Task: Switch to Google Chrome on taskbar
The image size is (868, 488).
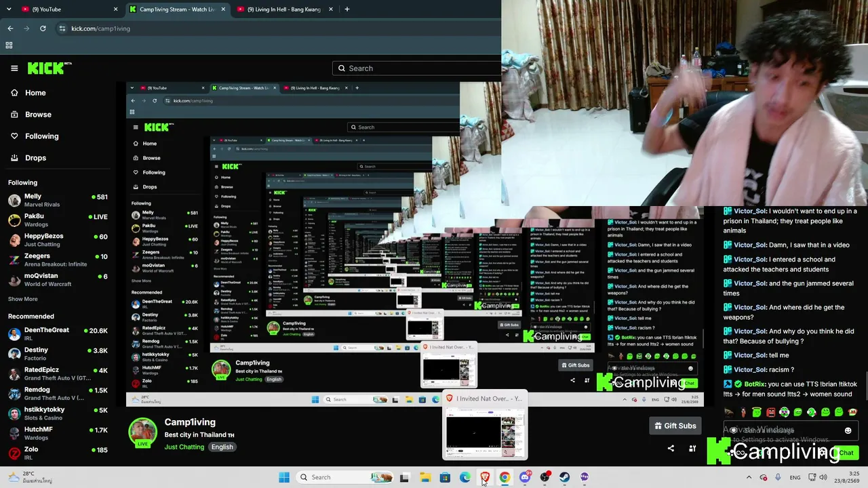Action: pyautogui.click(x=505, y=477)
